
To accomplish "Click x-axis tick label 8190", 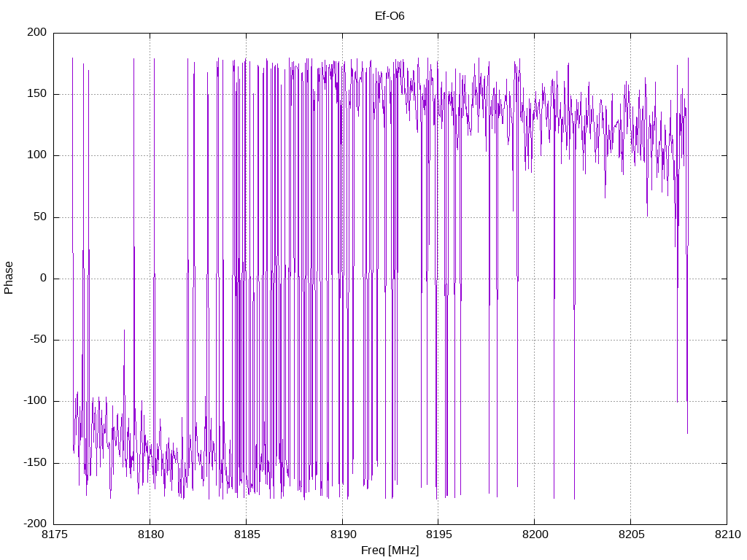I will click(x=343, y=534).
